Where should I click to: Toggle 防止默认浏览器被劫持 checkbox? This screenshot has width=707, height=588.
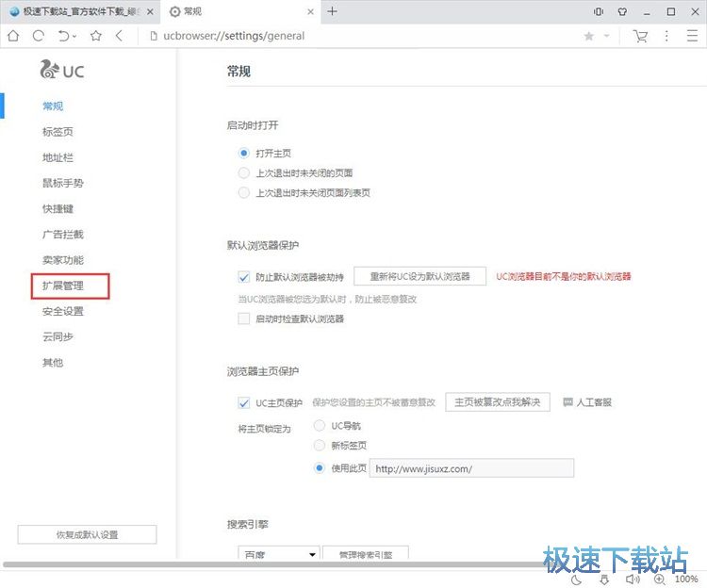(244, 277)
